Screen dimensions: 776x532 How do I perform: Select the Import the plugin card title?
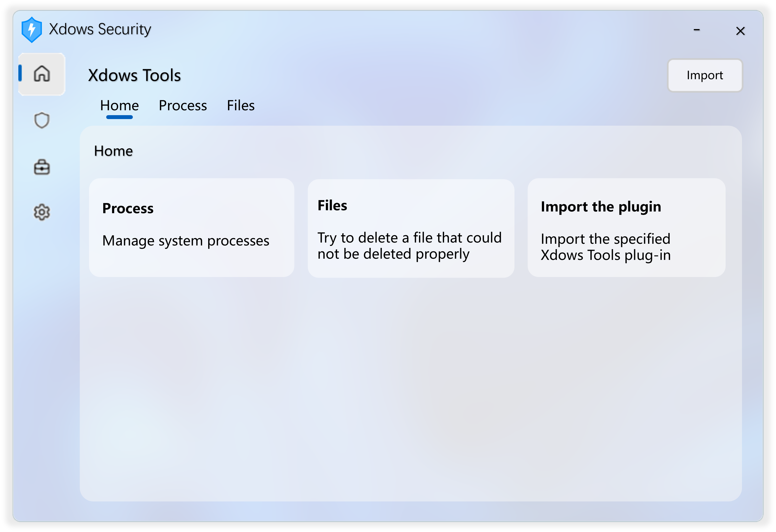601,207
